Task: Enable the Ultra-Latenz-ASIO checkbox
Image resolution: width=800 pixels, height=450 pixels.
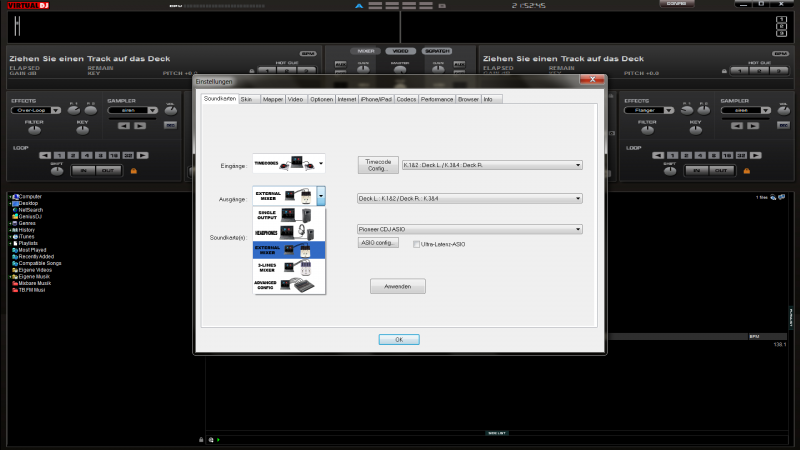Action: (416, 244)
